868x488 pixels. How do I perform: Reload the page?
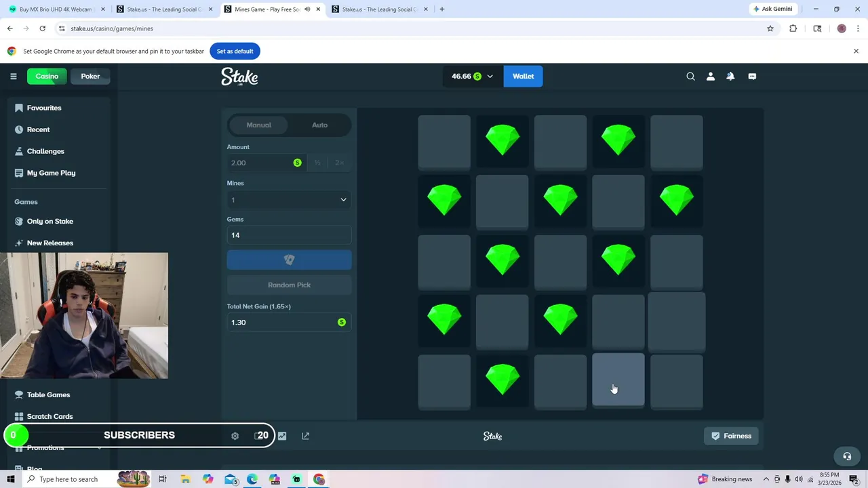[42, 28]
